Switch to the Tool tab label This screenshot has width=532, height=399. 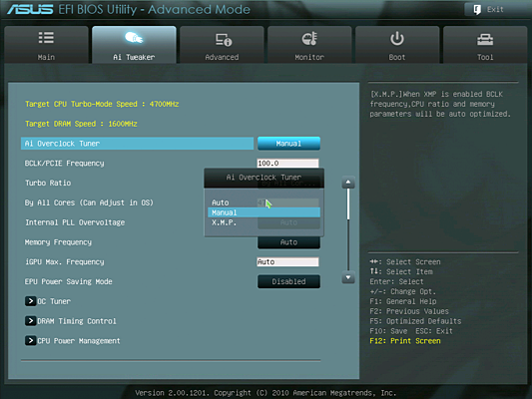click(x=485, y=57)
